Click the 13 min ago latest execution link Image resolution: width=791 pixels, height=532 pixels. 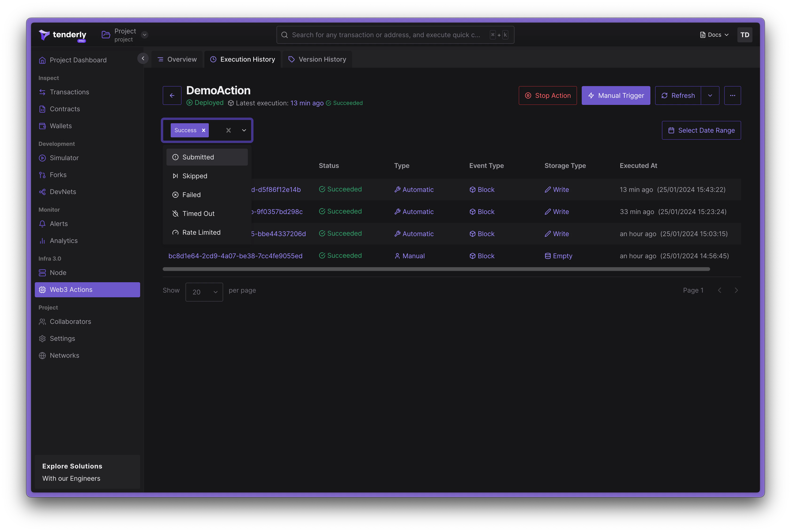coord(307,103)
